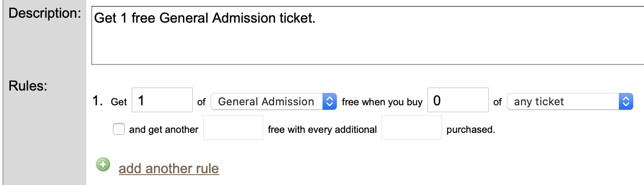Click the 'every additional' purchased quantity field
644x185 pixels.
[412, 128]
